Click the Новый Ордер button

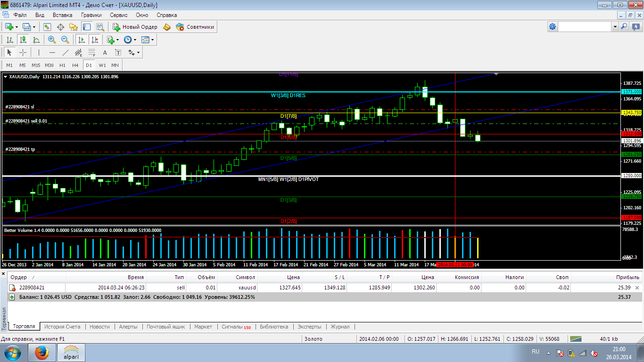(x=135, y=27)
